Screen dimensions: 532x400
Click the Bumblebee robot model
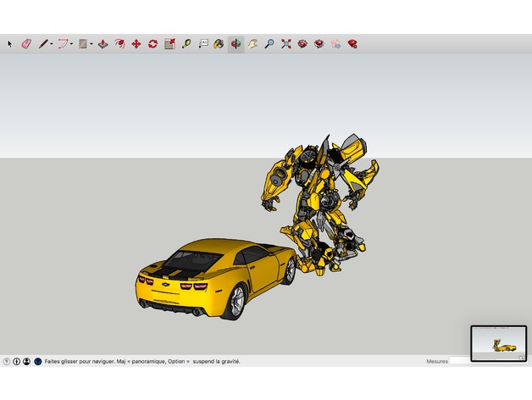pos(319,205)
